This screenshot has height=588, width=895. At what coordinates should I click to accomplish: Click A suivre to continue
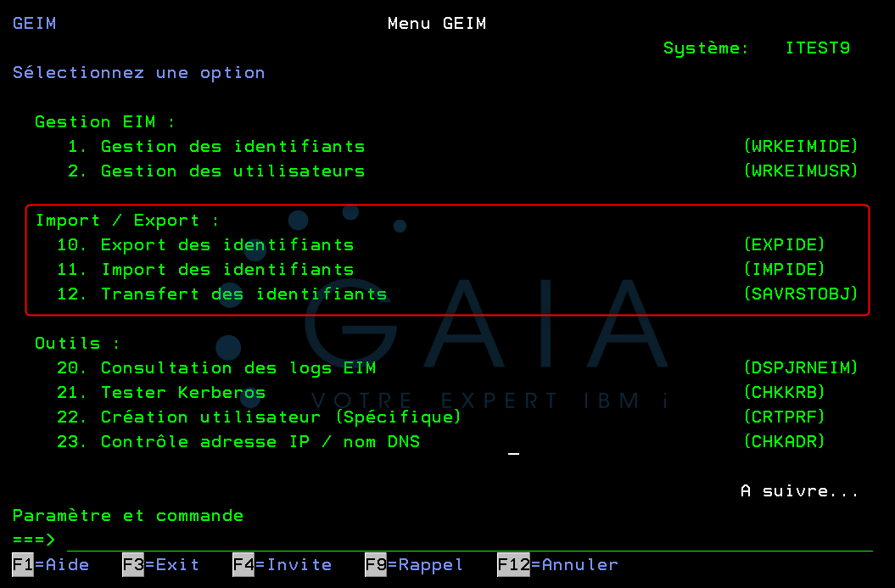click(798, 490)
